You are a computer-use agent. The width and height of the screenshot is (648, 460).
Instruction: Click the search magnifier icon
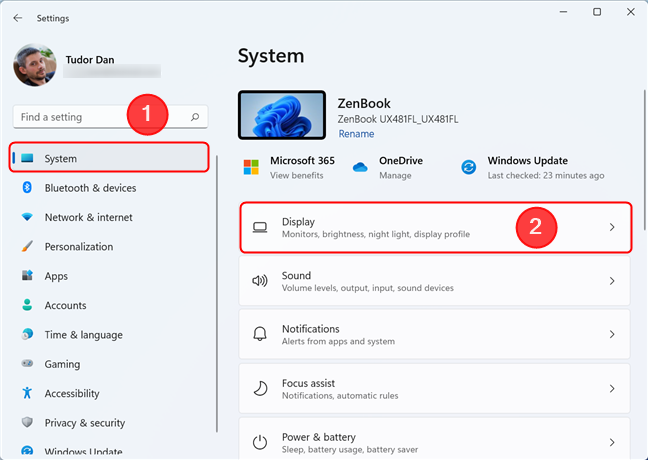195,117
